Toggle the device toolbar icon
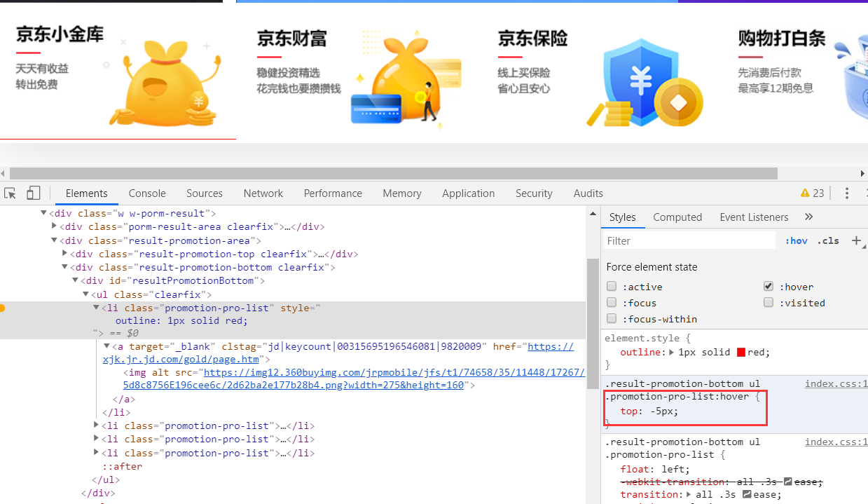Viewport: 868px width, 504px height. tap(33, 193)
